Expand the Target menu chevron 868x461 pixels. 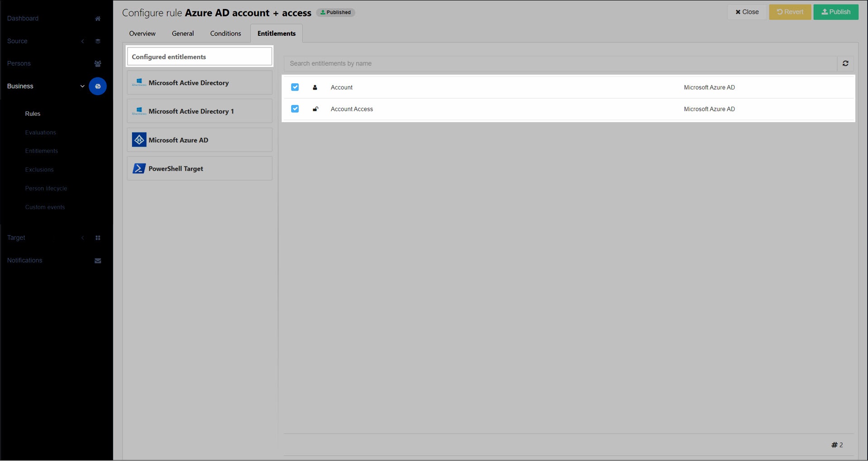83,238
